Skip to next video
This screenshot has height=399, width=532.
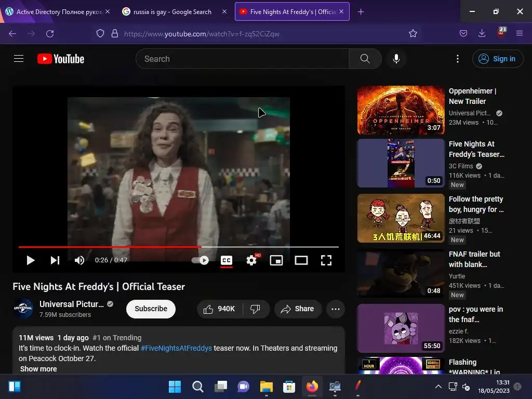(x=55, y=260)
